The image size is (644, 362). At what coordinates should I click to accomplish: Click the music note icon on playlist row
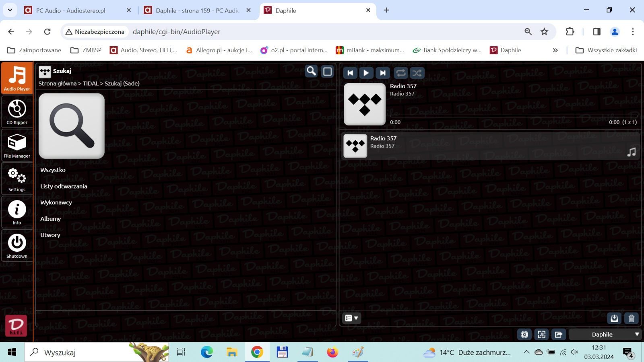pos(632,152)
